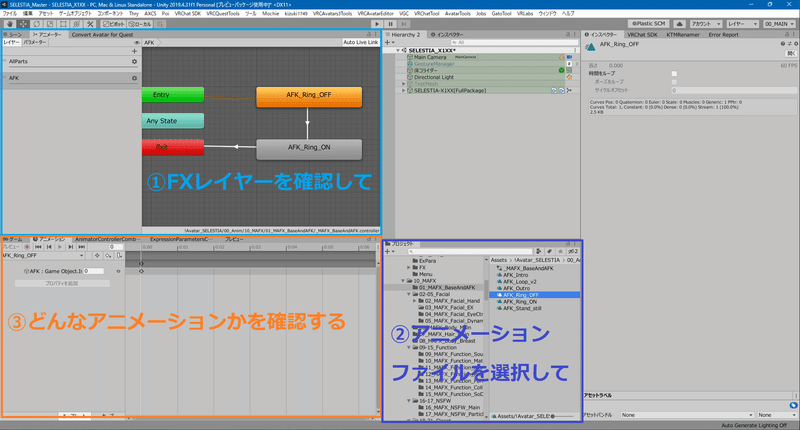Play the animation clip in Animation window

click(60, 247)
